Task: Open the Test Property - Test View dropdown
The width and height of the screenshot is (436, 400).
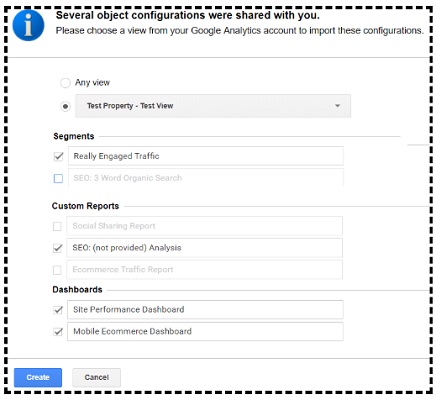Action: pos(213,106)
